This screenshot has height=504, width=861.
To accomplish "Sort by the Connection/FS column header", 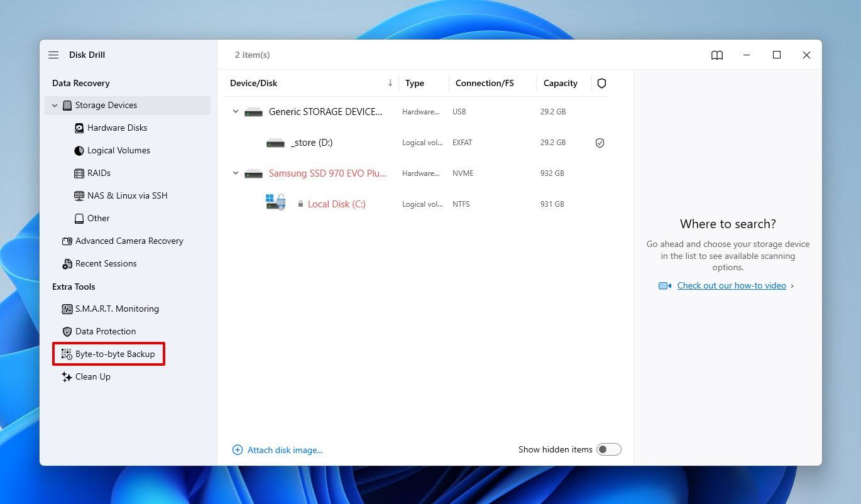I will 485,83.
